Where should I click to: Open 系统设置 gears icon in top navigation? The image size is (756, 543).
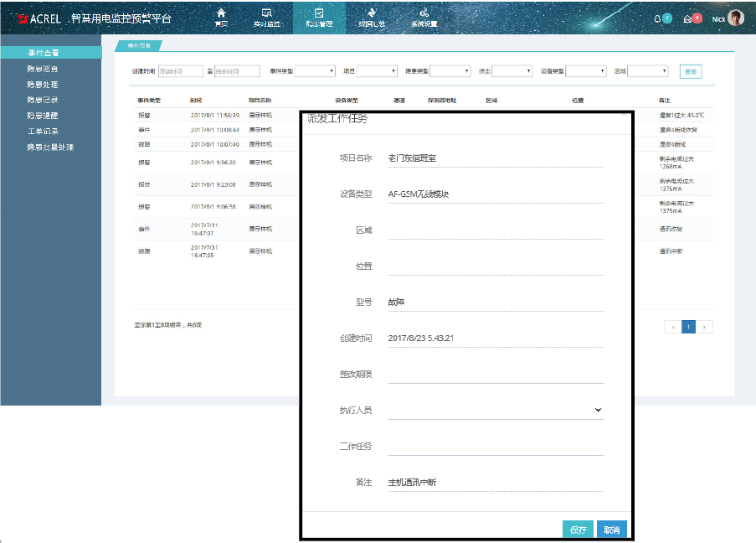[x=424, y=18]
